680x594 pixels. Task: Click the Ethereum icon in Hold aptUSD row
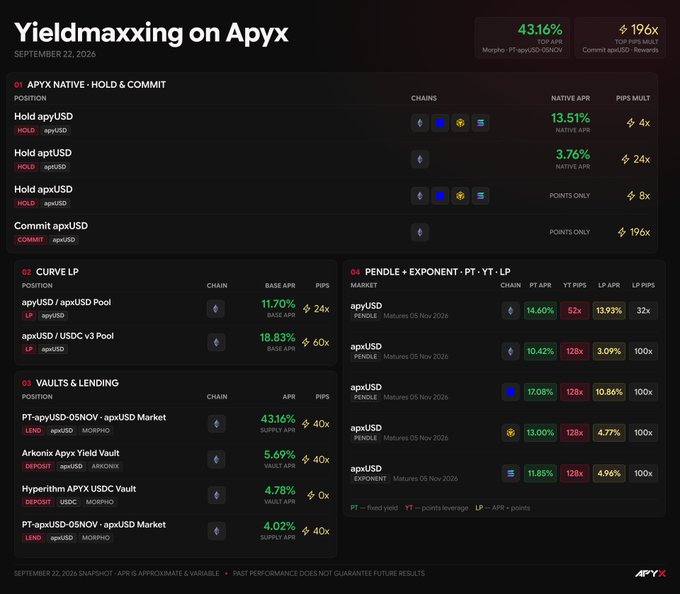[420, 159]
